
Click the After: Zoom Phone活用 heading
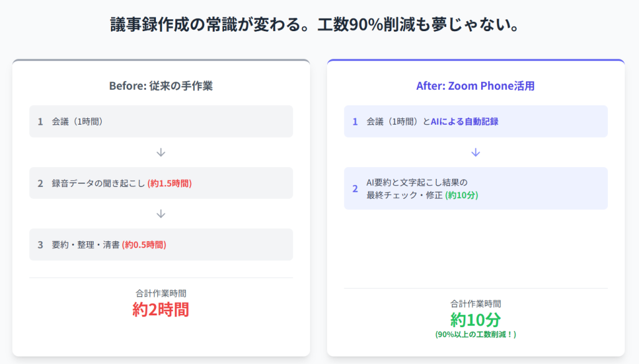coord(475,86)
